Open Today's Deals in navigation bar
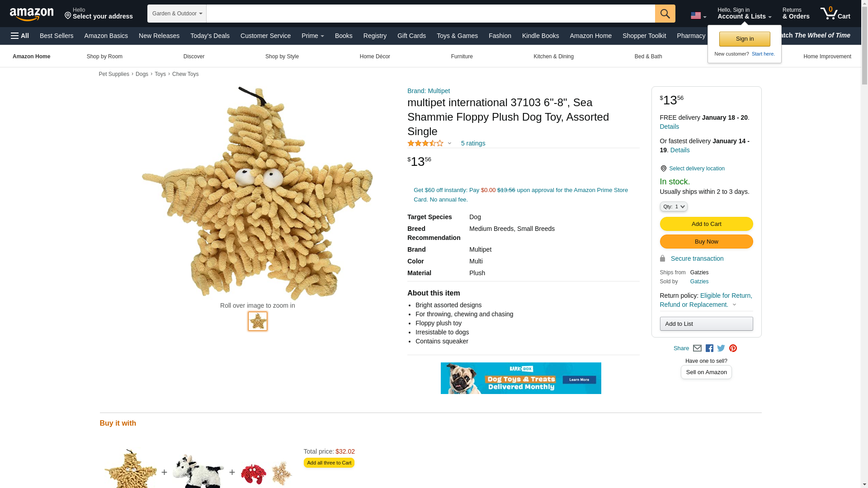Image resolution: width=868 pixels, height=488 pixels. pyautogui.click(x=210, y=36)
